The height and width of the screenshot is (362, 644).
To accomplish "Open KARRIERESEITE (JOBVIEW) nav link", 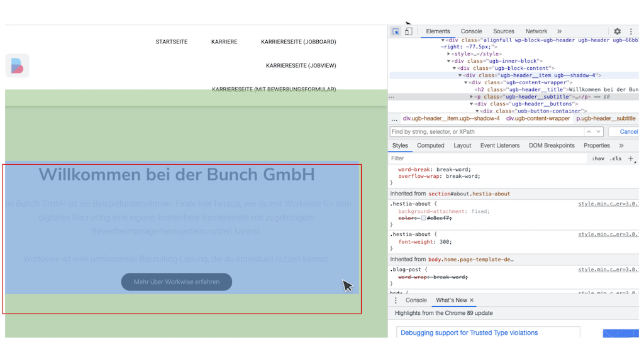I will (x=301, y=65).
